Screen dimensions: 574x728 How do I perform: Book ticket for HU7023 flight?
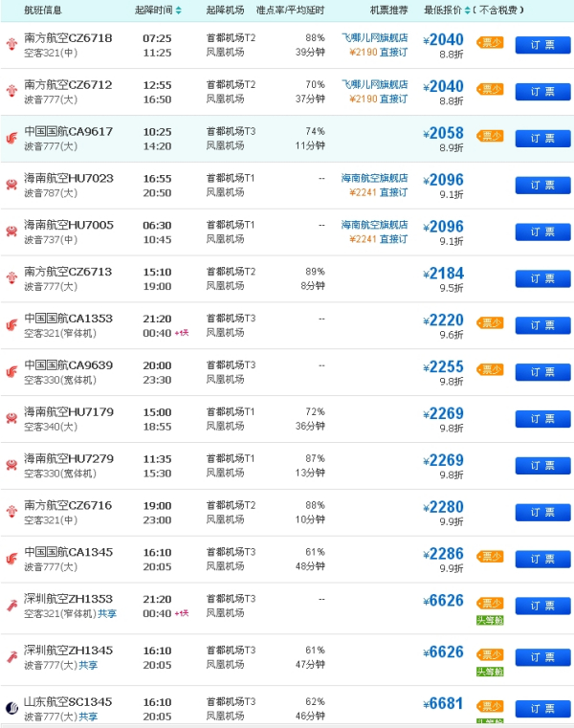(x=542, y=186)
